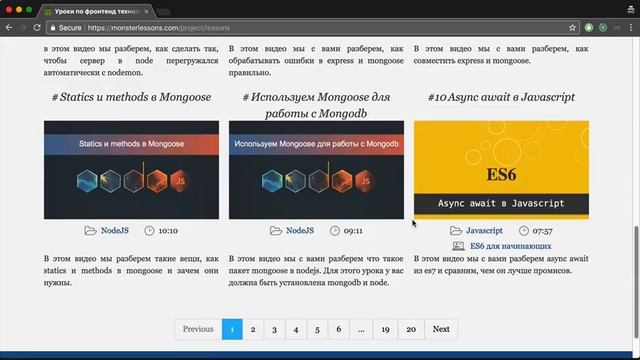Click the 09:11 duration text

tap(353, 231)
